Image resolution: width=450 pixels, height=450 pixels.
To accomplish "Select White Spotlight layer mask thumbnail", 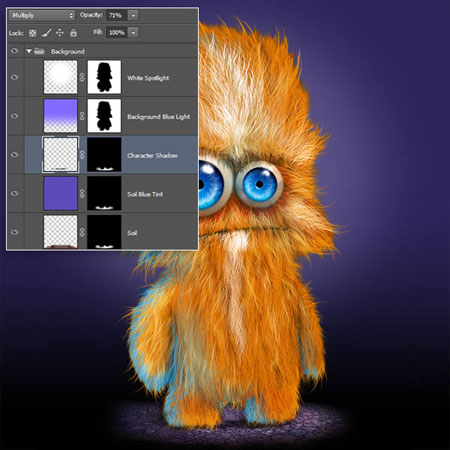I will [104, 77].
